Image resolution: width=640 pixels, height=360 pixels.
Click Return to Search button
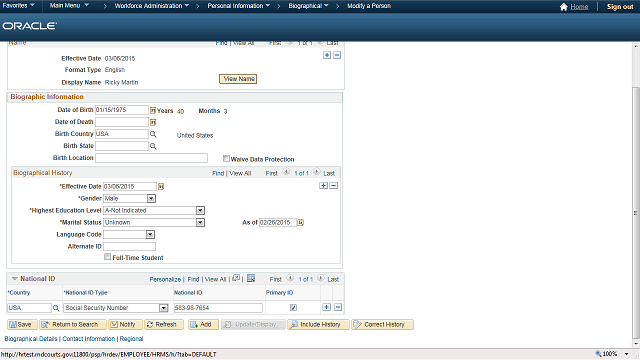coord(73,324)
